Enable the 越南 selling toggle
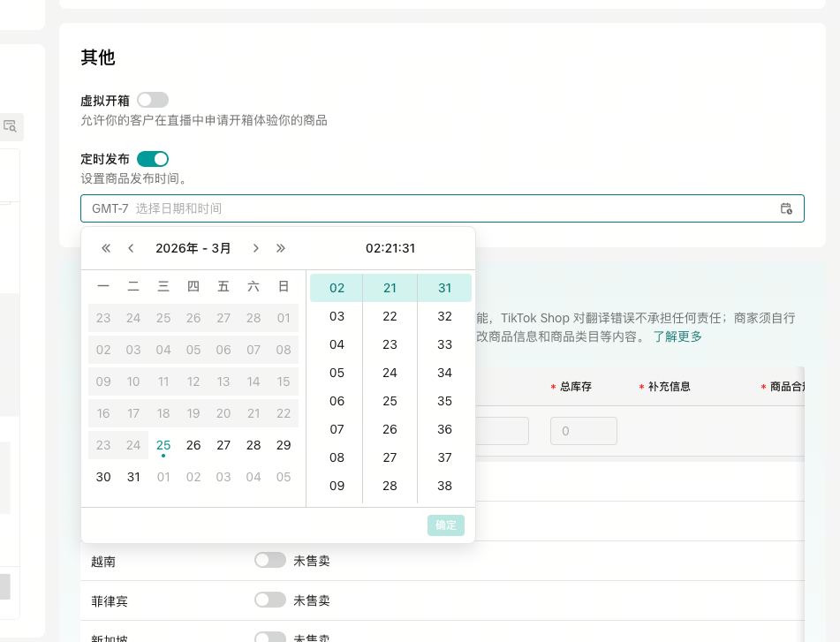 coord(269,560)
